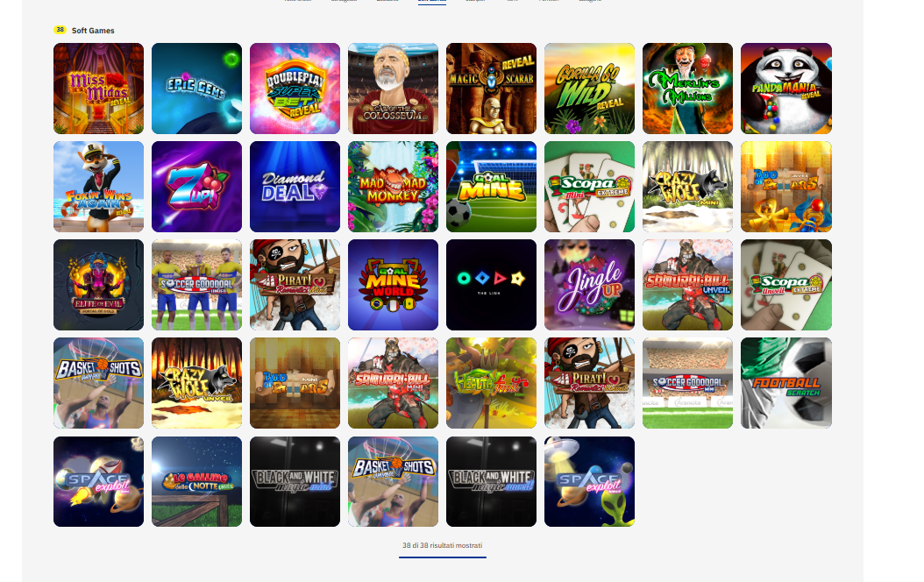Screen dimensions: 924x582
Task: Click the Soft Games section heading
Action: [x=93, y=31]
